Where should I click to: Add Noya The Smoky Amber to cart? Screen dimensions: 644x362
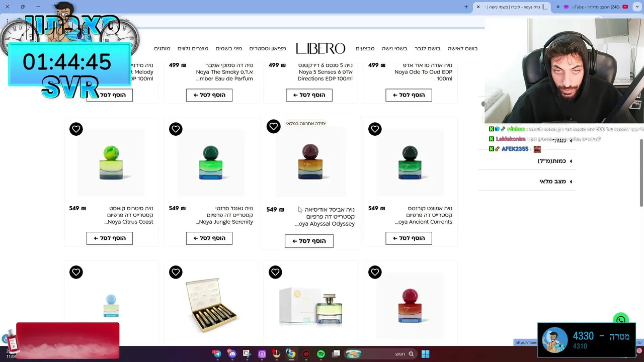pos(209,95)
